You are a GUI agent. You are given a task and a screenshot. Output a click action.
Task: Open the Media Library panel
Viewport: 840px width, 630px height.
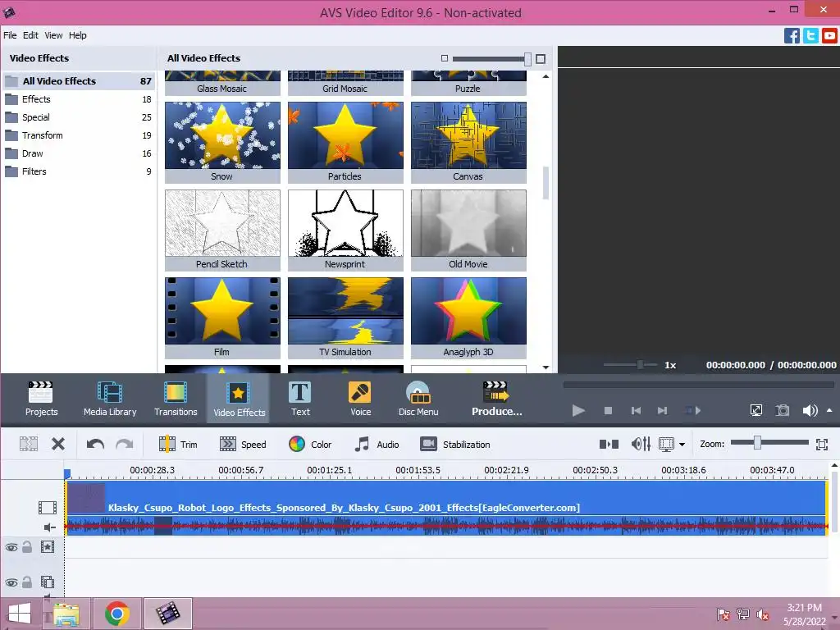(110, 399)
